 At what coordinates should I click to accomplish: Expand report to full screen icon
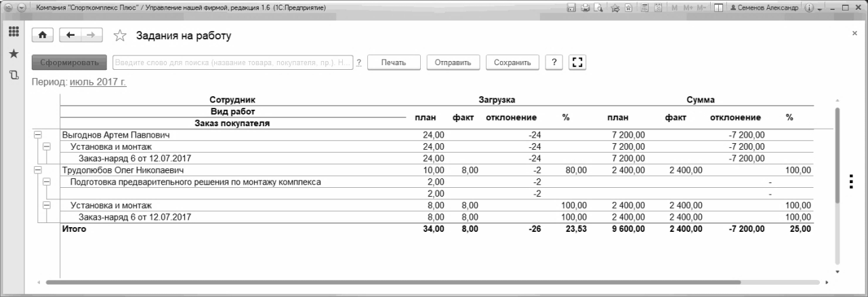(x=577, y=62)
